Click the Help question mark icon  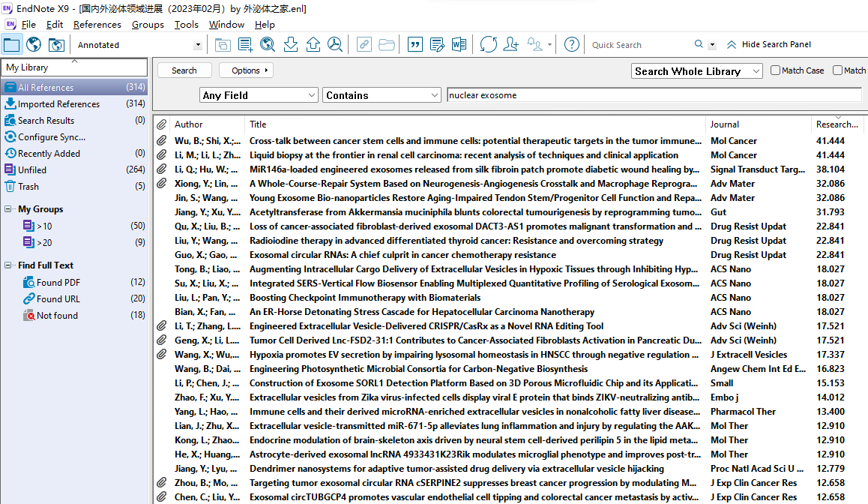coord(571,44)
